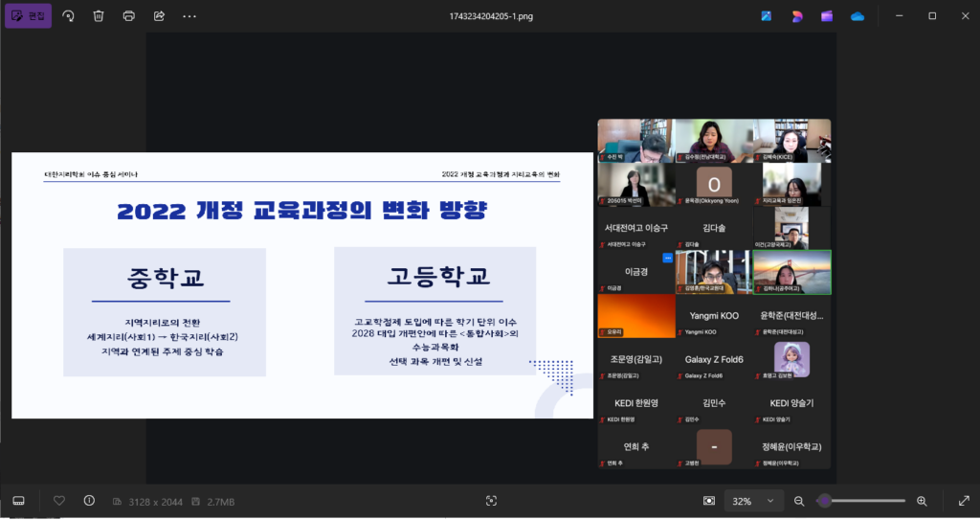Open the Share icon in the toolbar
Viewport: 980px width, 520px height.
click(x=159, y=16)
